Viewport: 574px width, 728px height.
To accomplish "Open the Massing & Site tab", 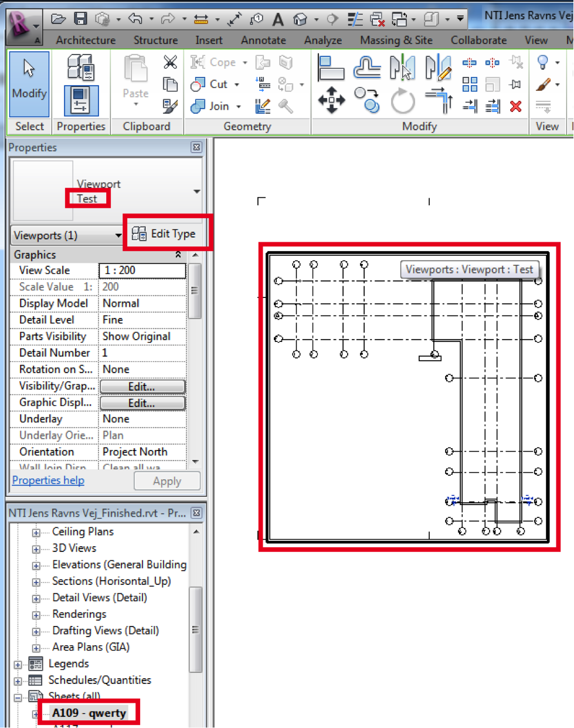I will [x=396, y=40].
